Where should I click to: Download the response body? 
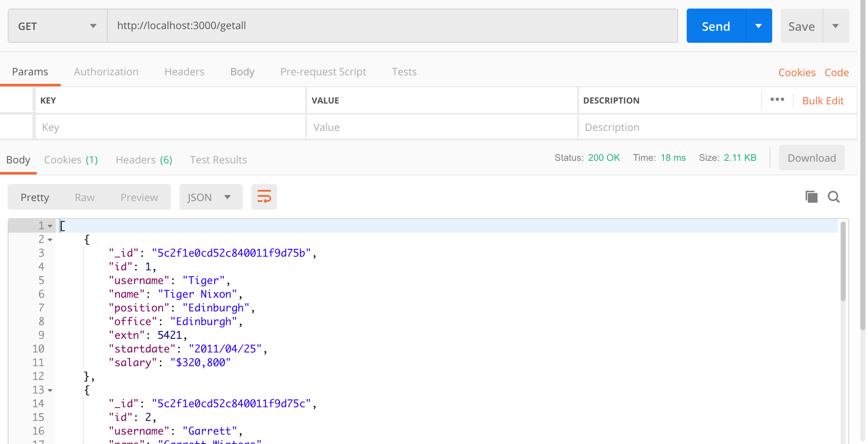click(x=811, y=157)
